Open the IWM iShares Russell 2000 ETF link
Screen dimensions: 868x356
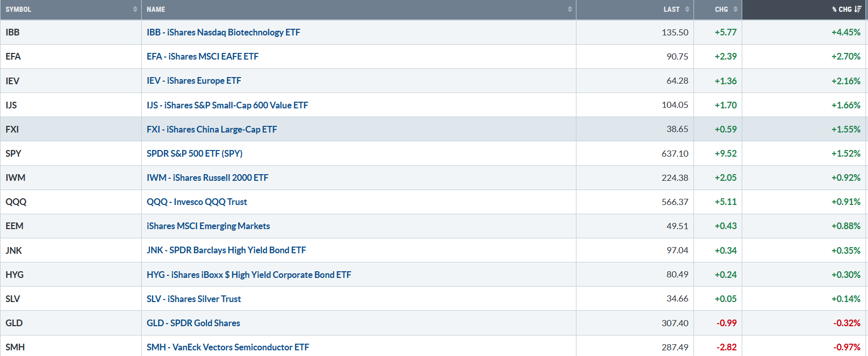[x=207, y=178]
